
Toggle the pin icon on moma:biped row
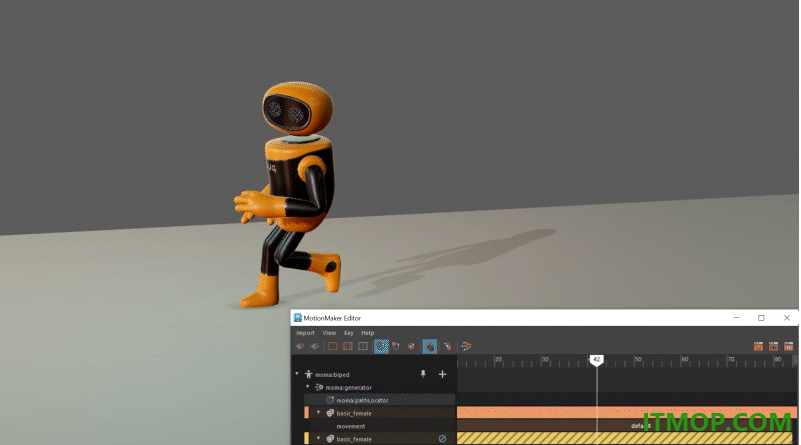click(423, 374)
